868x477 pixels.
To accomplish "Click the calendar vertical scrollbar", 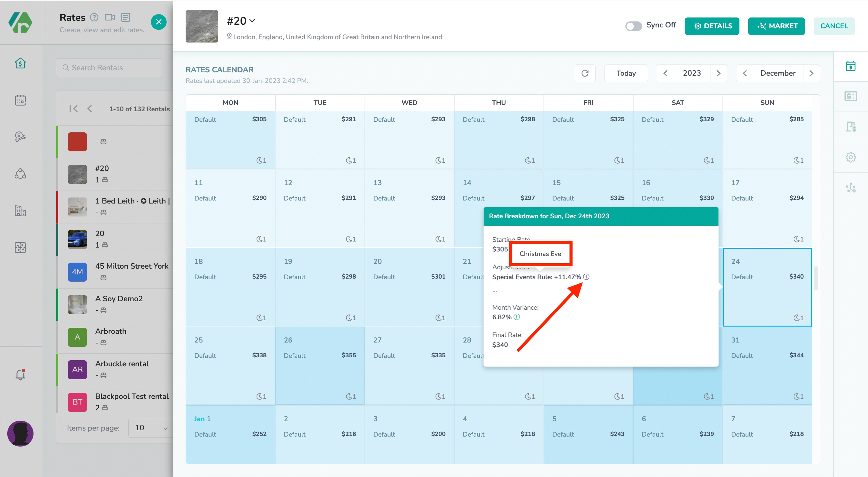I will point(816,278).
